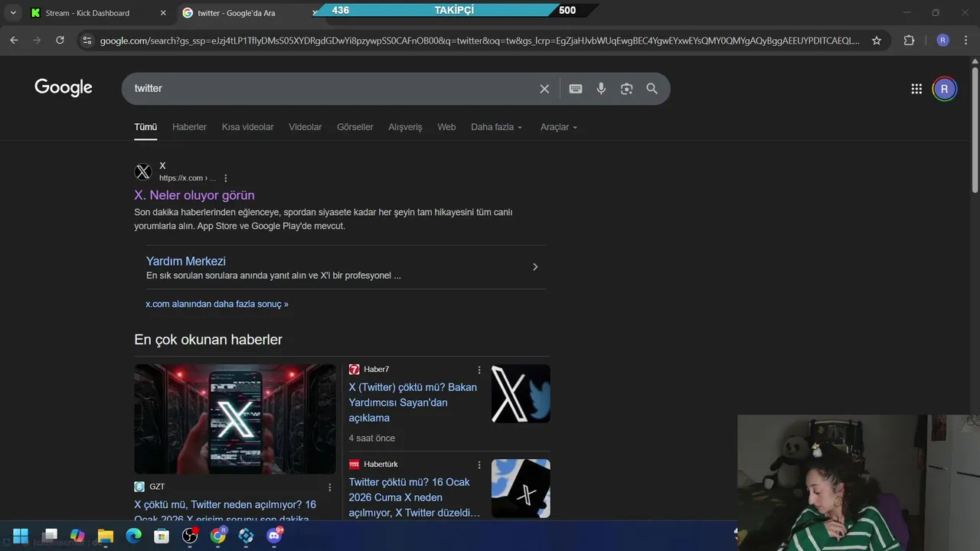Open the Haber7 'X (Twitter) çöktü mü?' article

tap(413, 403)
